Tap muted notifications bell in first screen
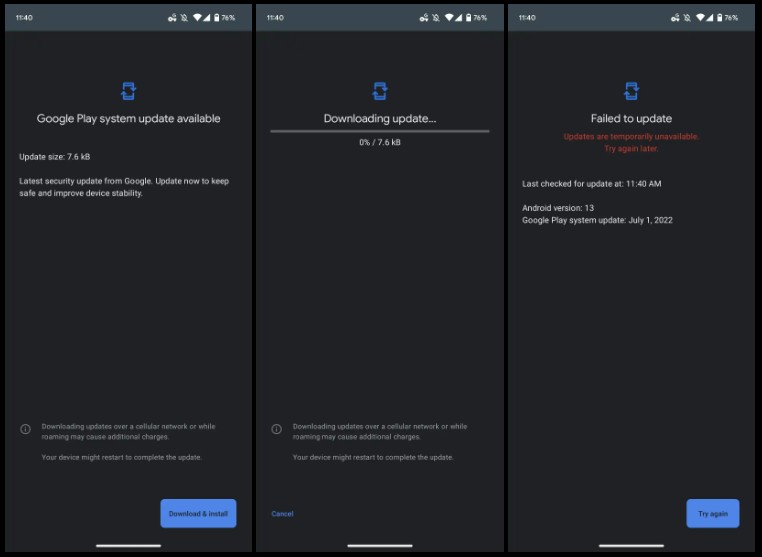The width and height of the screenshot is (762, 557). click(184, 17)
